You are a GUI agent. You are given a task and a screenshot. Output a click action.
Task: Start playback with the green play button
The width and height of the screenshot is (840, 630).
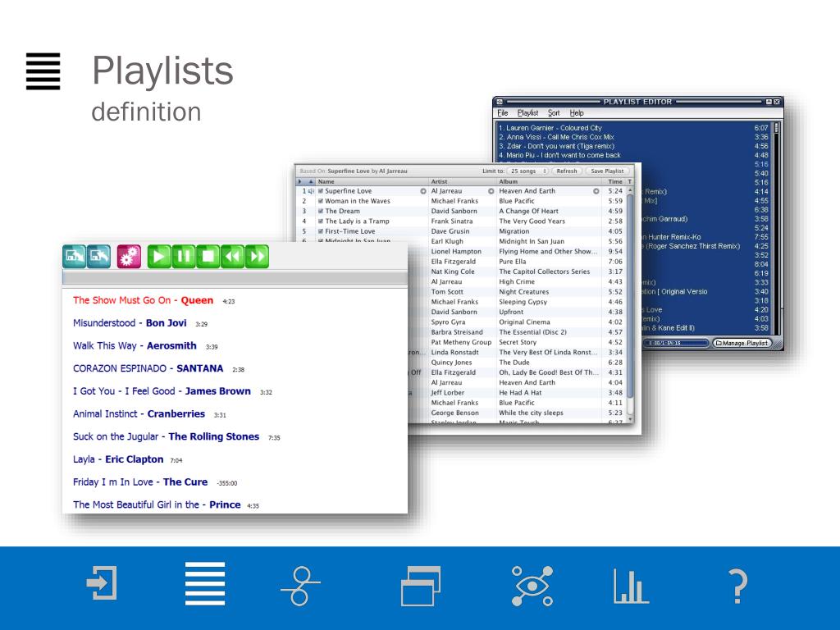click(x=159, y=257)
